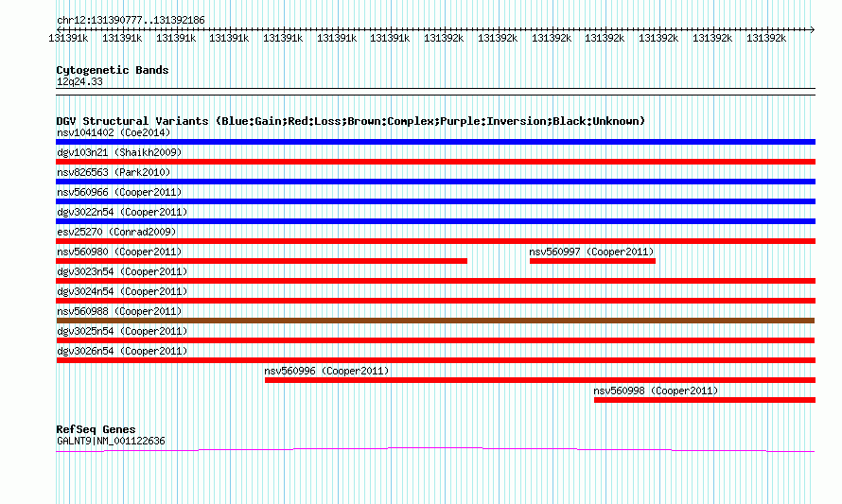This screenshot has height=504, width=842.
Task: Click the dgv3025n54 (Cooper2011) label
Action: 122,331
